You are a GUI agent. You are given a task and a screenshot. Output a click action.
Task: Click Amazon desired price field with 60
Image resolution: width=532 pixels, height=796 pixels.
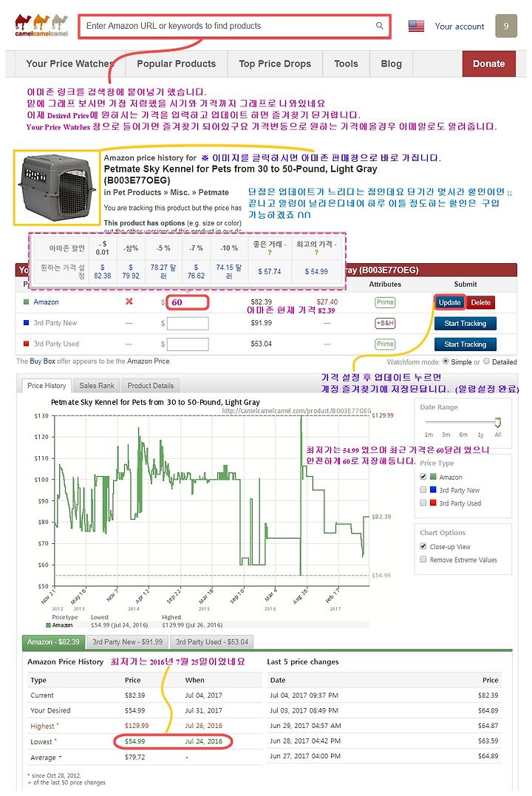[188, 302]
